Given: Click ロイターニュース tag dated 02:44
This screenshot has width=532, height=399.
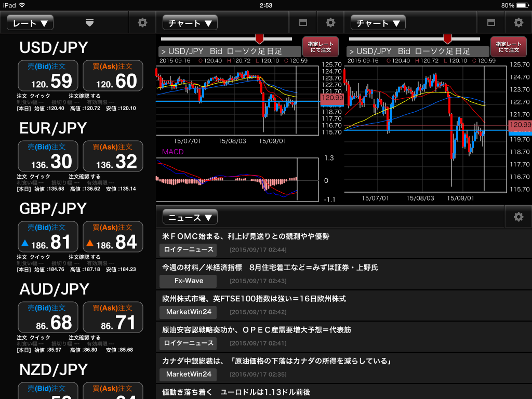Looking at the screenshot, I should [x=188, y=250].
